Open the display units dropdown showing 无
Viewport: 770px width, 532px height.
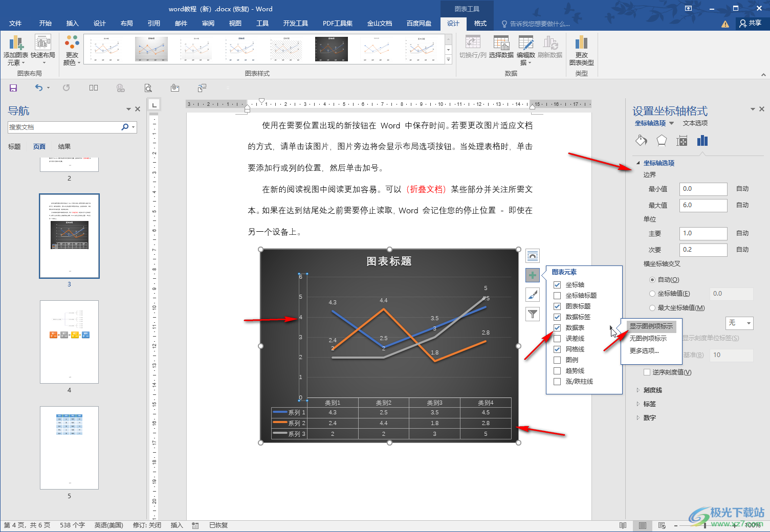pyautogui.click(x=739, y=323)
